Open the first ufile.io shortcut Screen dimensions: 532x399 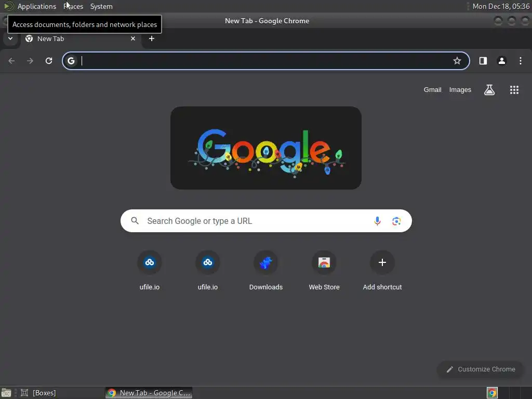click(x=149, y=270)
